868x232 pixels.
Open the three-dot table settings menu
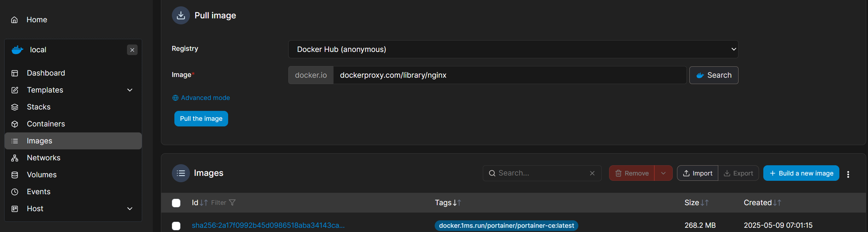[x=848, y=174]
